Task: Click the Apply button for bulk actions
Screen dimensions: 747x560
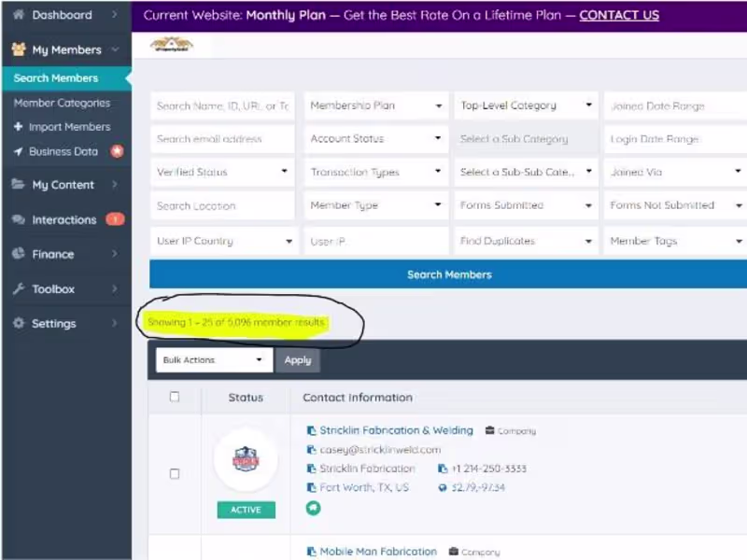Action: pyautogui.click(x=298, y=360)
